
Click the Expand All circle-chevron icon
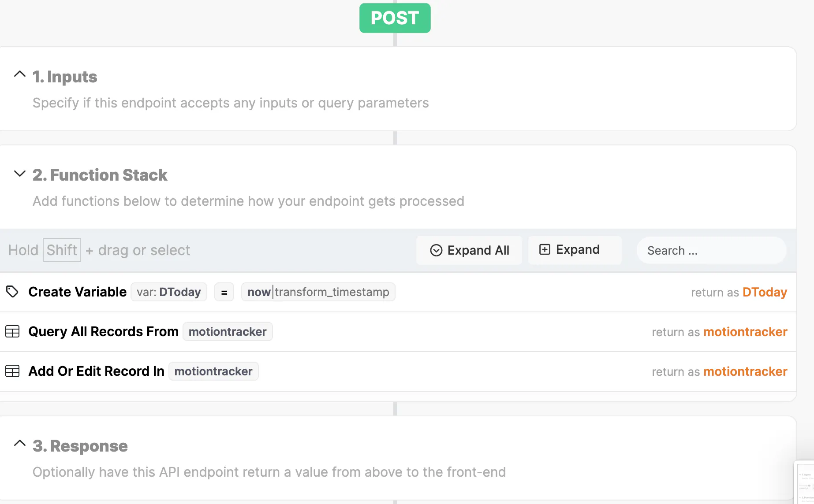coord(436,250)
